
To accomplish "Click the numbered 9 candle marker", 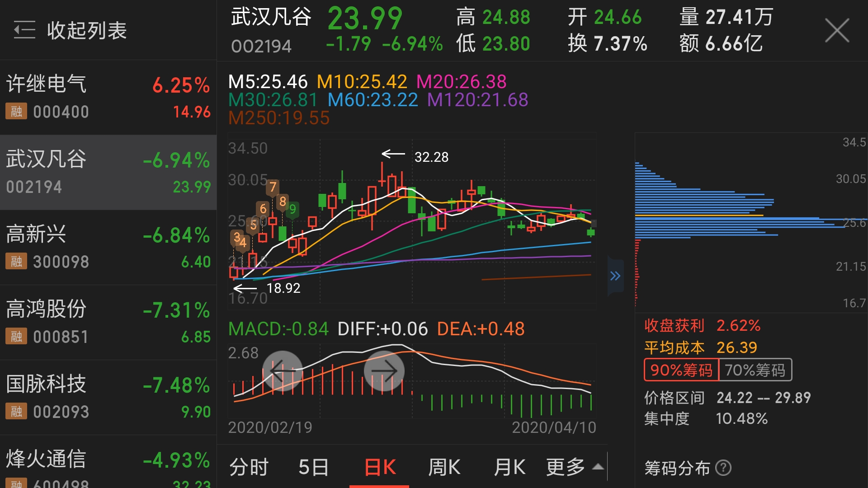I will [292, 210].
